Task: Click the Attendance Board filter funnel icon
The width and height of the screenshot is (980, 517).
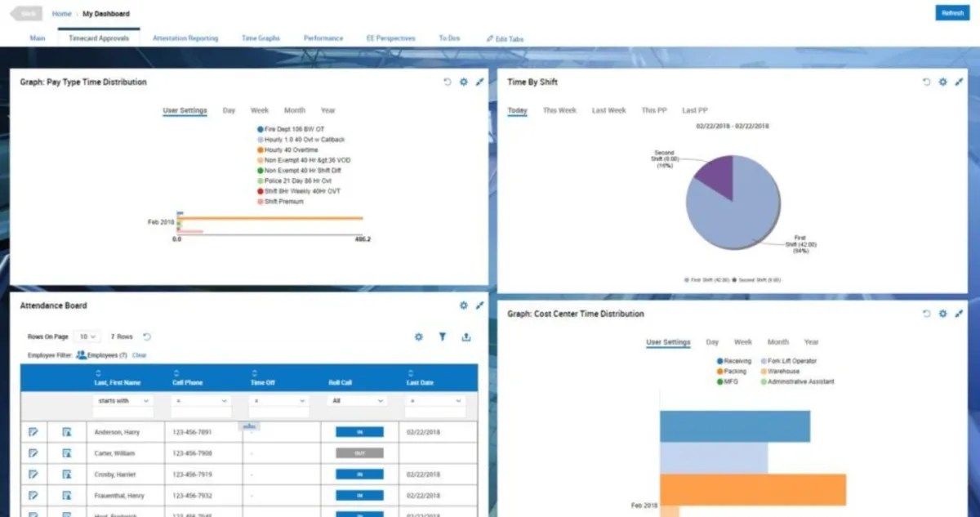Action: 442,336
